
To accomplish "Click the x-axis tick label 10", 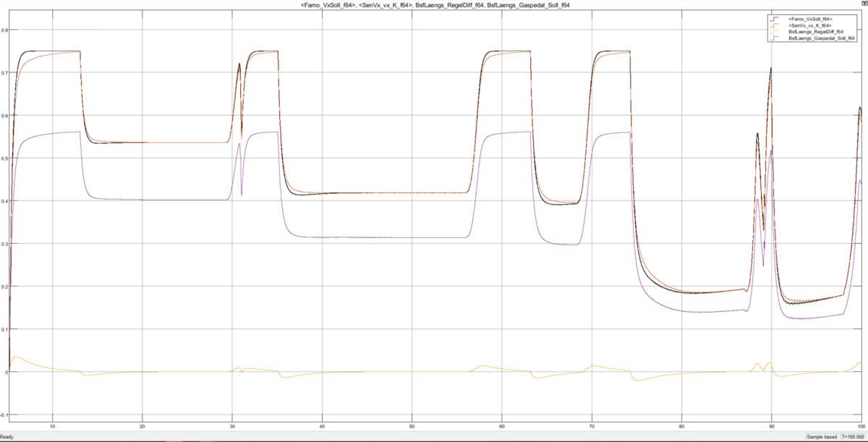I will 52,427.
